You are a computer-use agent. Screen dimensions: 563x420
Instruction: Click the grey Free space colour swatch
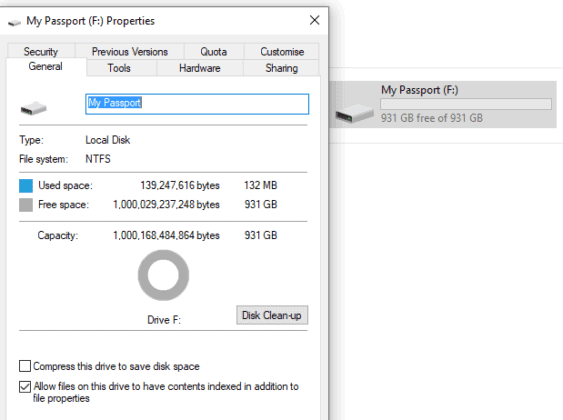click(x=26, y=205)
